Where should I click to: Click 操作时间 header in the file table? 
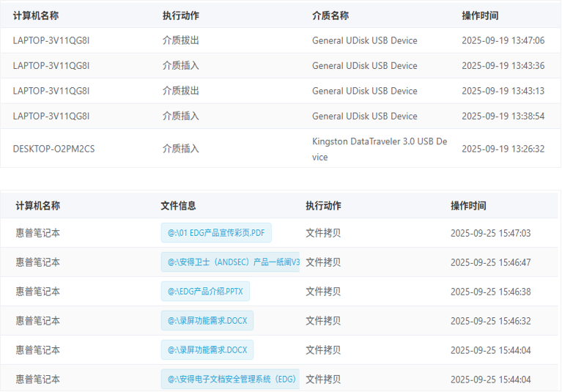[x=468, y=206]
